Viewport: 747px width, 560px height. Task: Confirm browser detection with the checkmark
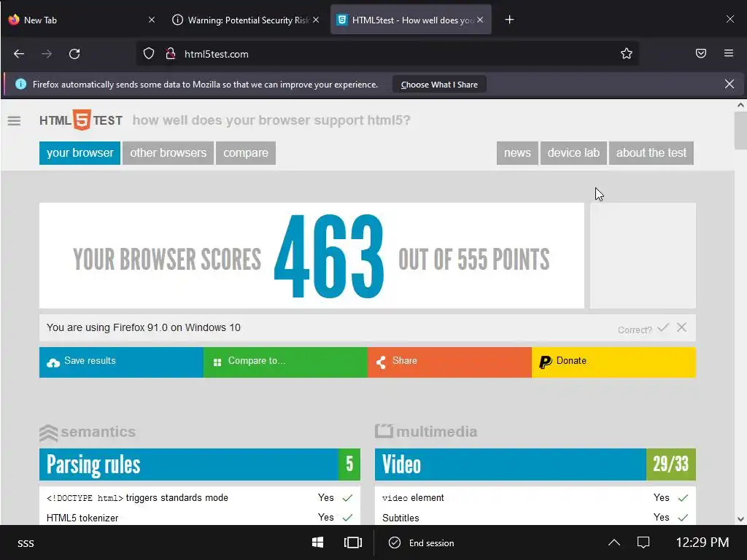[663, 327]
